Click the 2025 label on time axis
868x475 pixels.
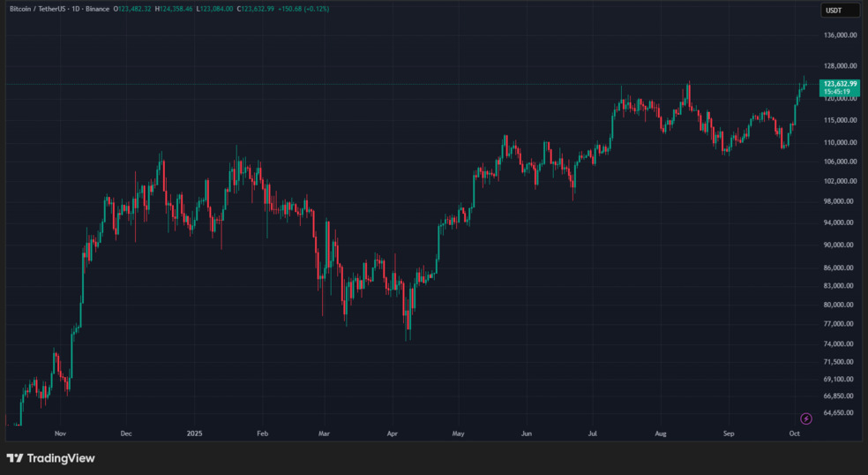[194, 434]
